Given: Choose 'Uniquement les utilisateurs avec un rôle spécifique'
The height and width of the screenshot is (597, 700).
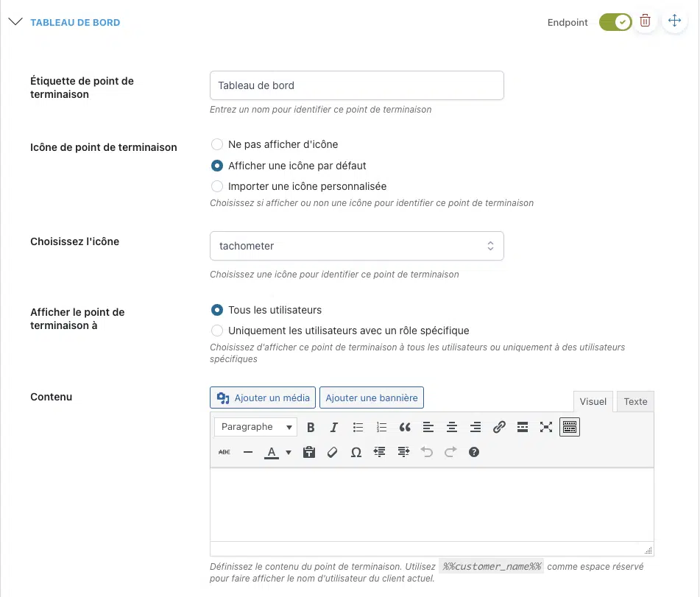Looking at the screenshot, I should click(217, 331).
